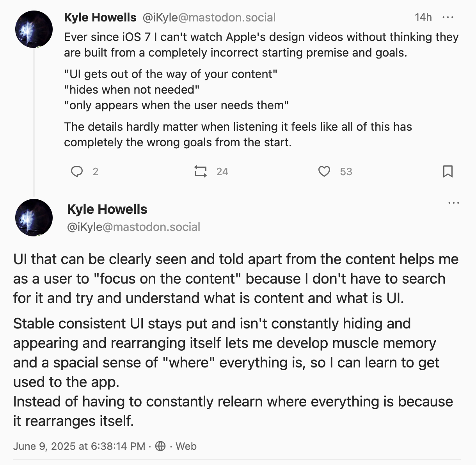Open the post starting "Ever since iOS 7"
The image size is (476, 465).
click(261, 44)
